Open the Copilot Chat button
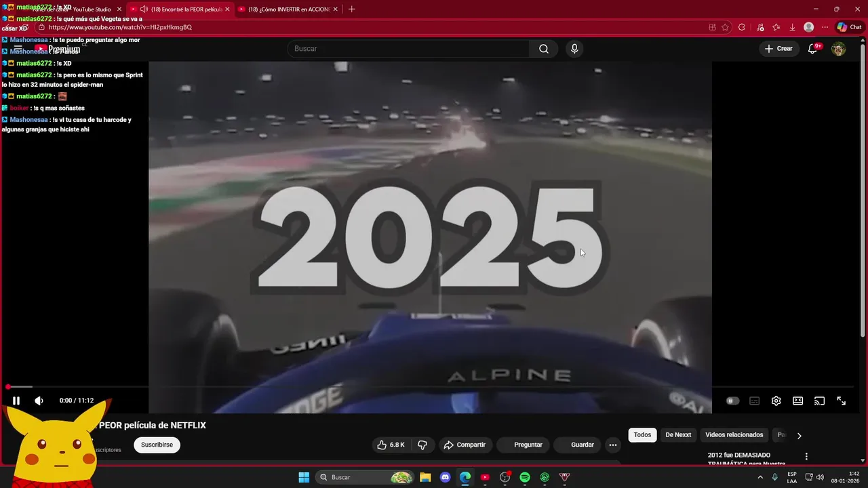 [x=850, y=27]
